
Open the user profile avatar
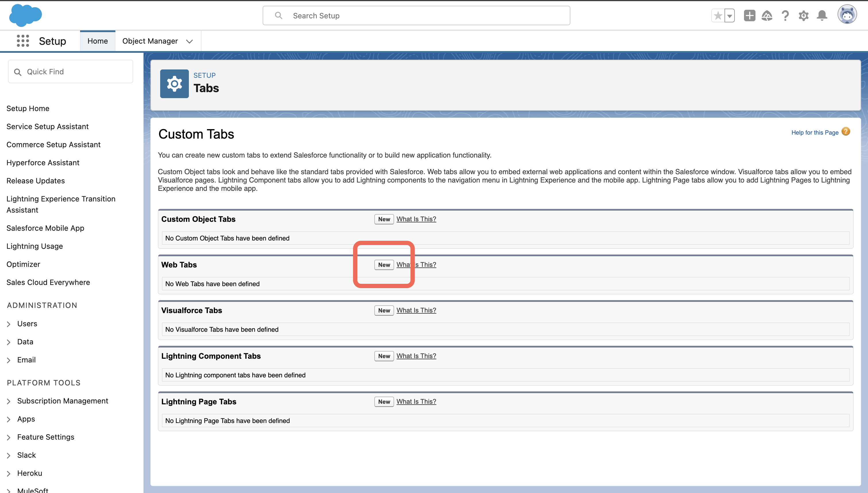pos(847,15)
